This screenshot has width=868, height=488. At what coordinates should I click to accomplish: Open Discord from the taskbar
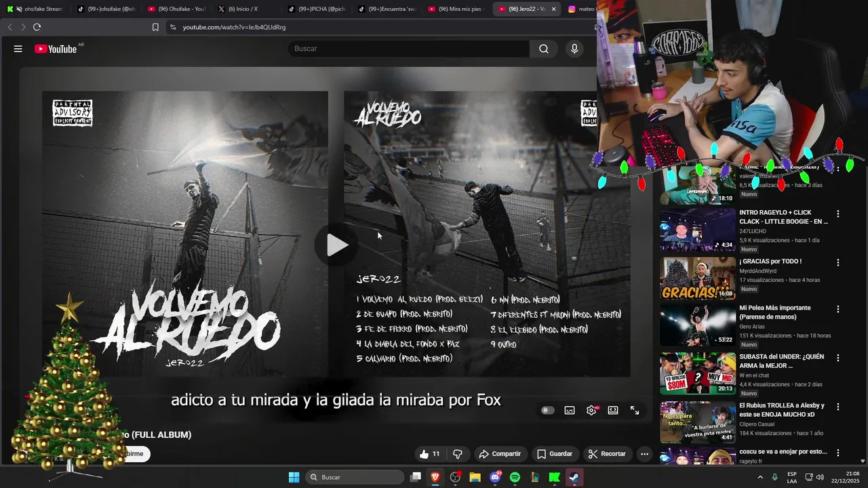(x=495, y=477)
